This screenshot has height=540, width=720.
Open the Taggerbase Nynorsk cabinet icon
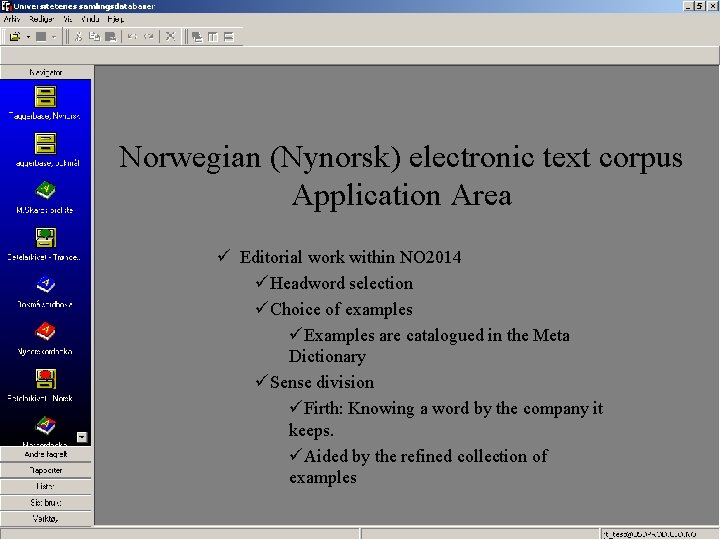45,97
